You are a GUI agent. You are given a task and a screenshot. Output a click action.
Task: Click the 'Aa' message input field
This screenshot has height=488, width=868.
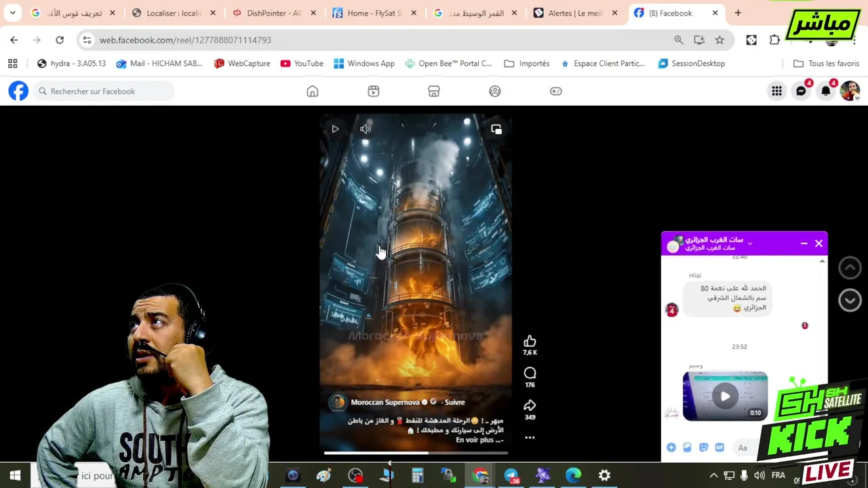coord(745,447)
